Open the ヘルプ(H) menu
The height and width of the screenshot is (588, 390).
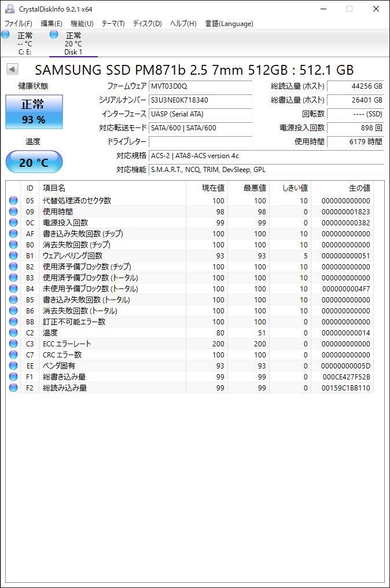[x=183, y=24]
